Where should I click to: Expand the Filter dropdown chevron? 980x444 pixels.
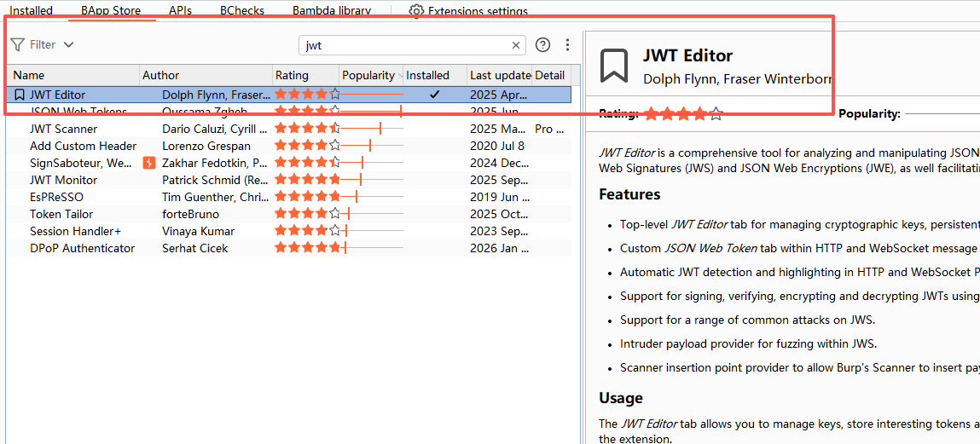coord(69,45)
